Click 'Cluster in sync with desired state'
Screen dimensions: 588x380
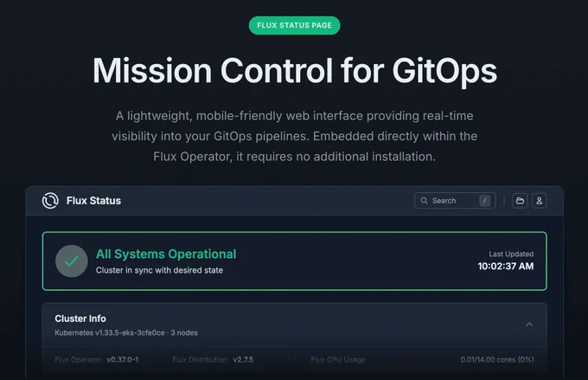pyautogui.click(x=159, y=270)
